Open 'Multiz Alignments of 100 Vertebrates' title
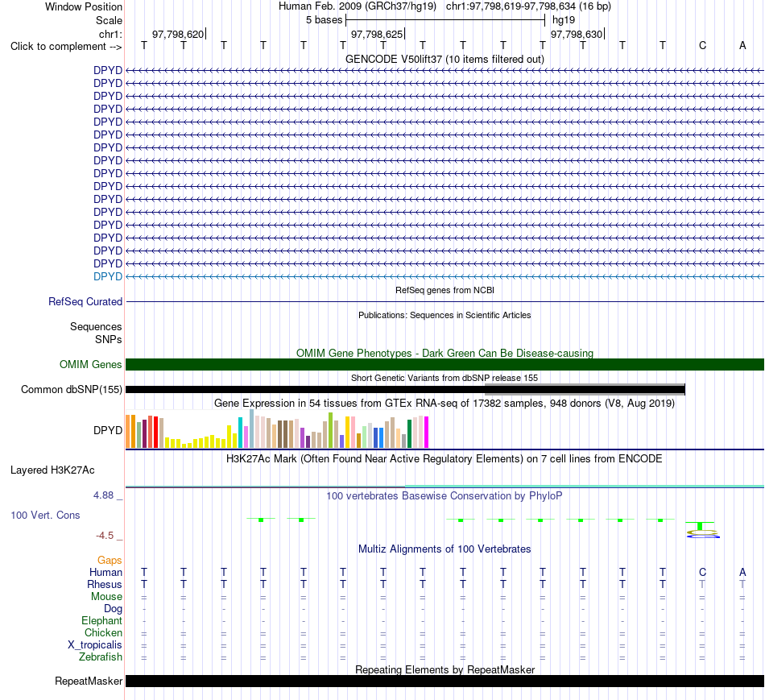765x700 pixels. click(x=445, y=549)
